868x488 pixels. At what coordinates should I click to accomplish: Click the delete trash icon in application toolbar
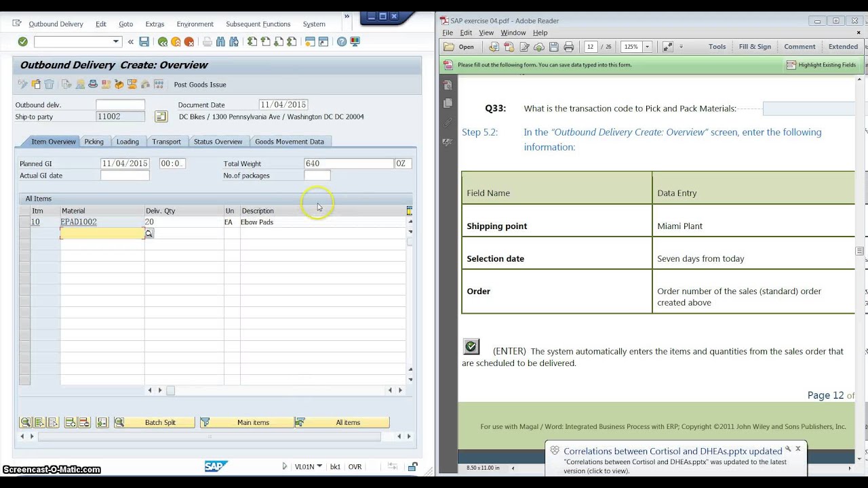pyautogui.click(x=49, y=85)
